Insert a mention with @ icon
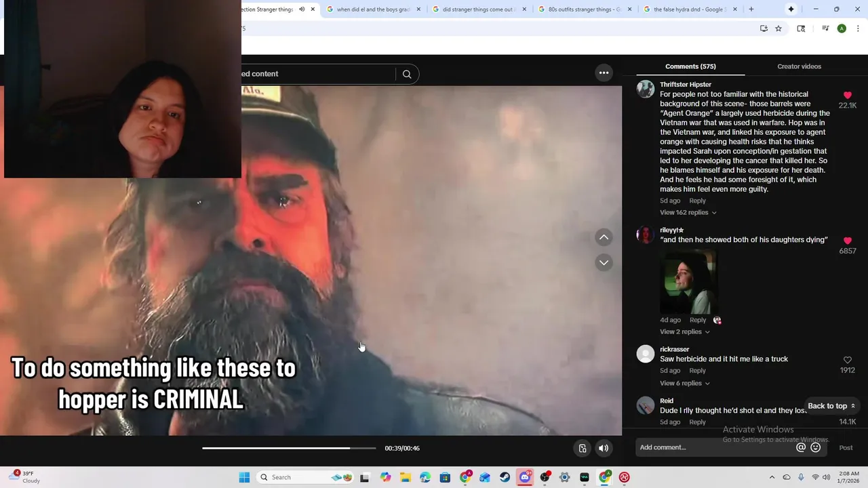The image size is (868, 488). (x=801, y=447)
